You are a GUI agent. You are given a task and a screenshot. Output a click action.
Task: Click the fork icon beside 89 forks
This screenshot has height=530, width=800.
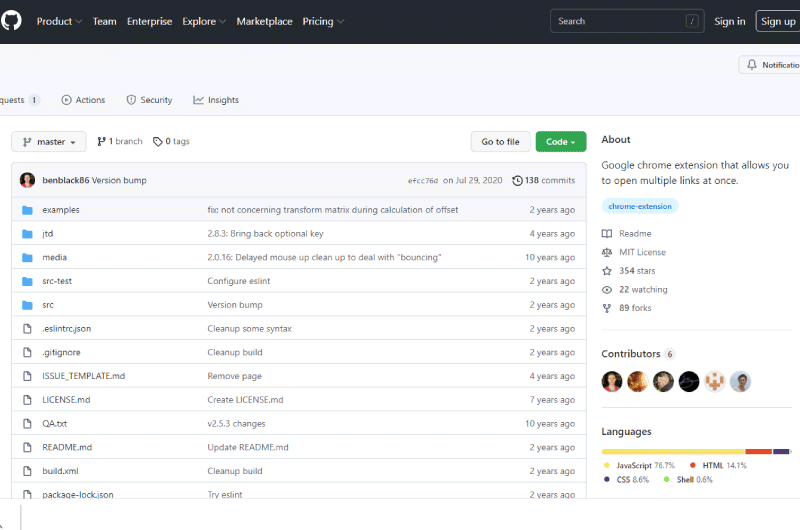coord(607,308)
